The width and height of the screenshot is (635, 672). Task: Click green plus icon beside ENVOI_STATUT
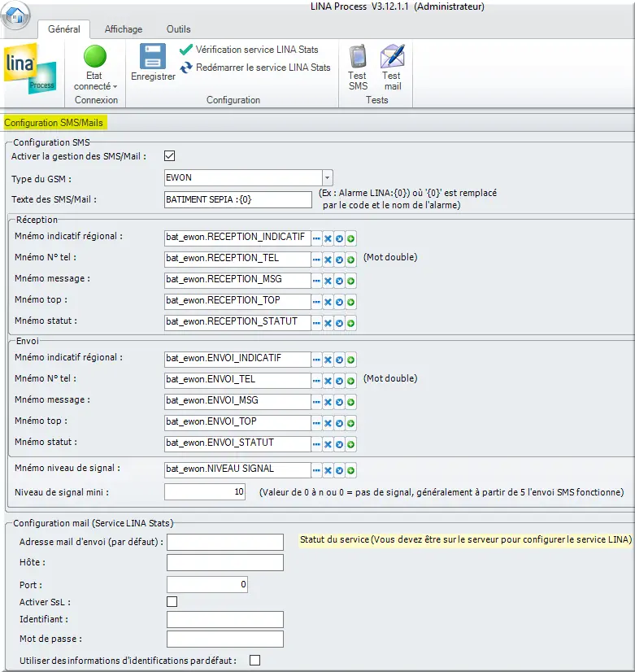[350, 444]
